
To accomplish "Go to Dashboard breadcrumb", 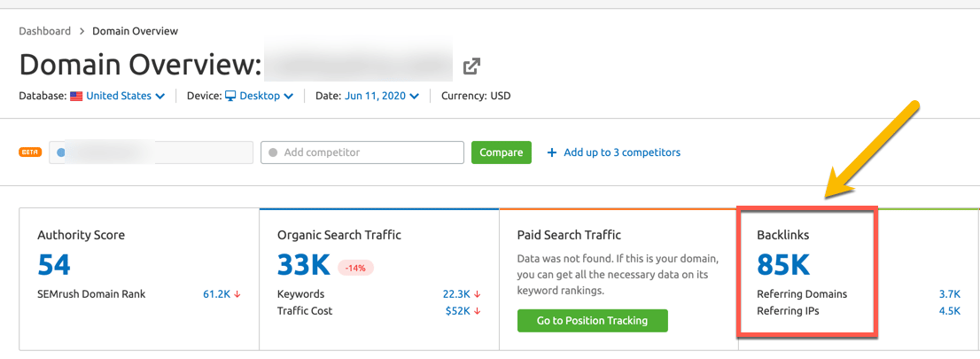I will [44, 31].
